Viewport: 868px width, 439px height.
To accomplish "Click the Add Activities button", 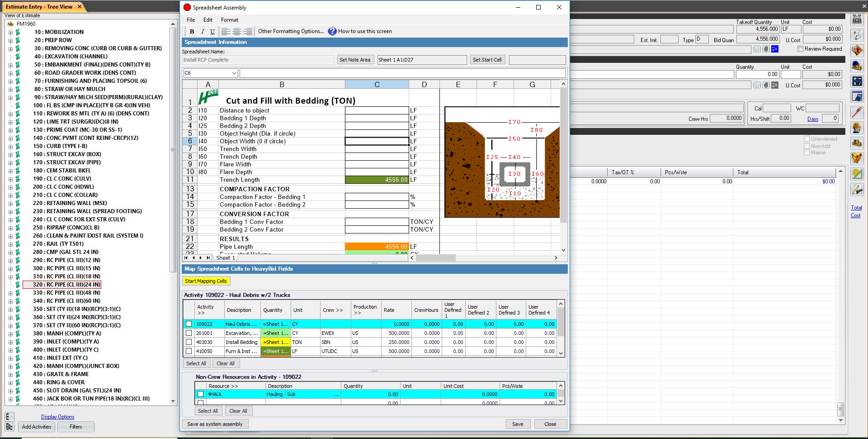I will tap(37, 427).
